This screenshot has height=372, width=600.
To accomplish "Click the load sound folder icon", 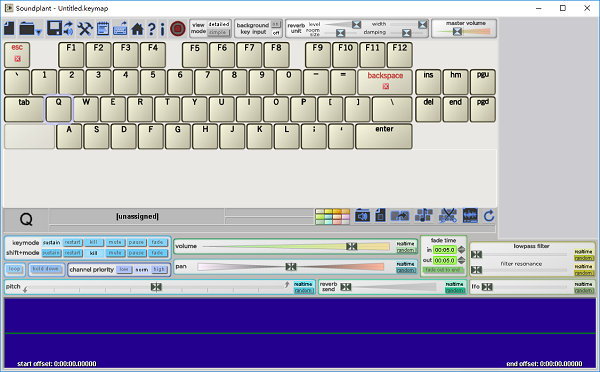I will pos(362,216).
